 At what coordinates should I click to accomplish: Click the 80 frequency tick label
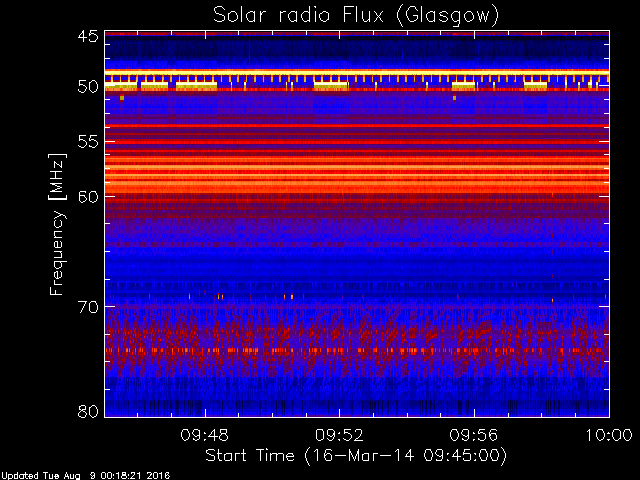tap(88, 411)
